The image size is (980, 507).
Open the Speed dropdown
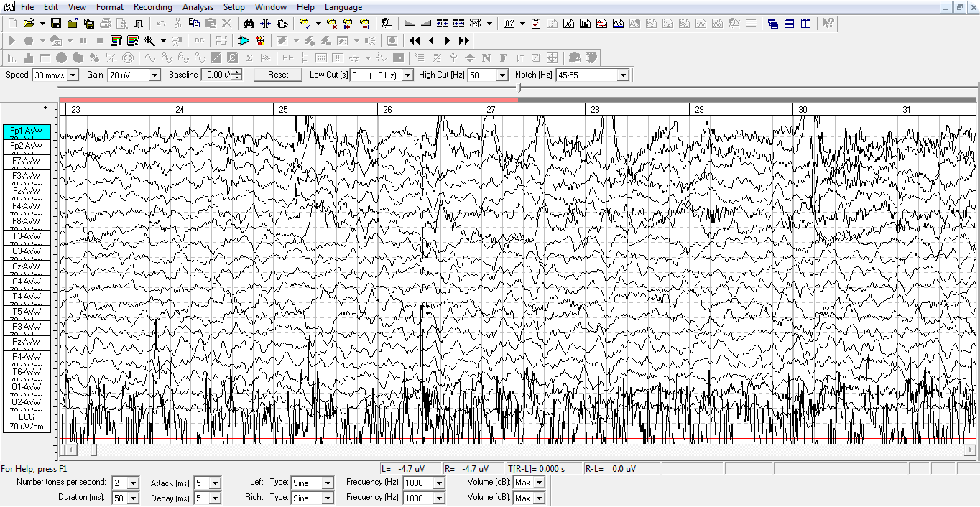coord(74,75)
